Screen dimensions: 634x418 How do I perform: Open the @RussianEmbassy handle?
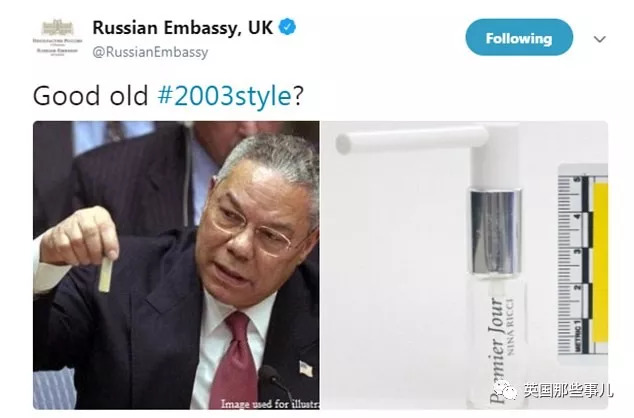tap(150, 52)
